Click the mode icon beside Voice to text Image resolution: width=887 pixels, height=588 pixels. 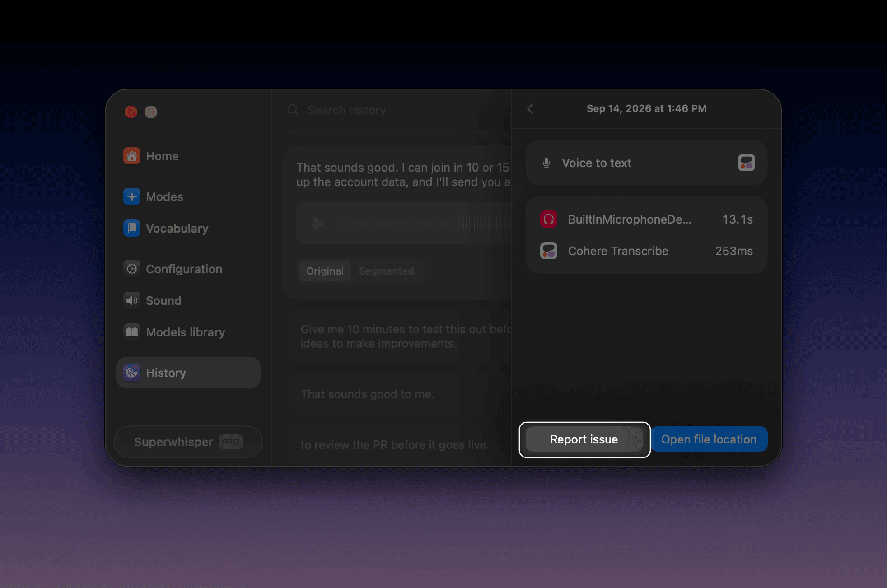click(x=746, y=163)
